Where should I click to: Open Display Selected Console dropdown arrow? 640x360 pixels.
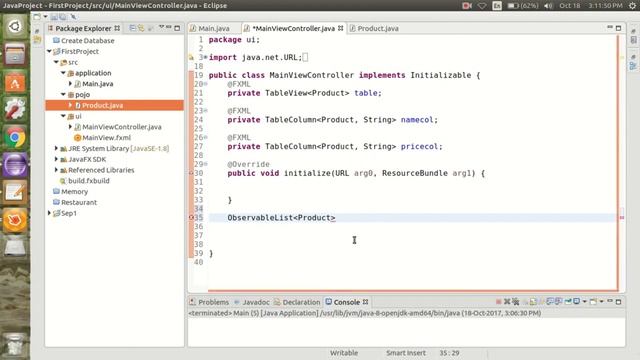pos(584,302)
